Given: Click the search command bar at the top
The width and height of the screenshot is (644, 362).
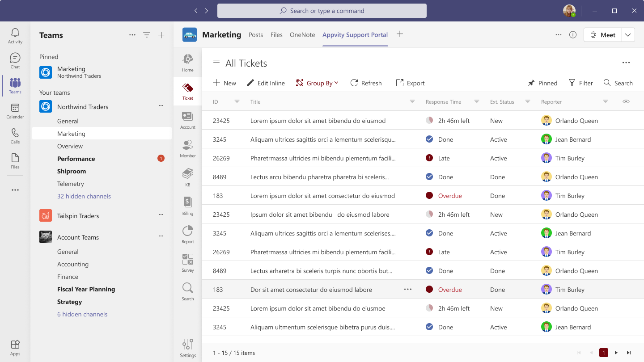Looking at the screenshot, I should click(x=322, y=10).
